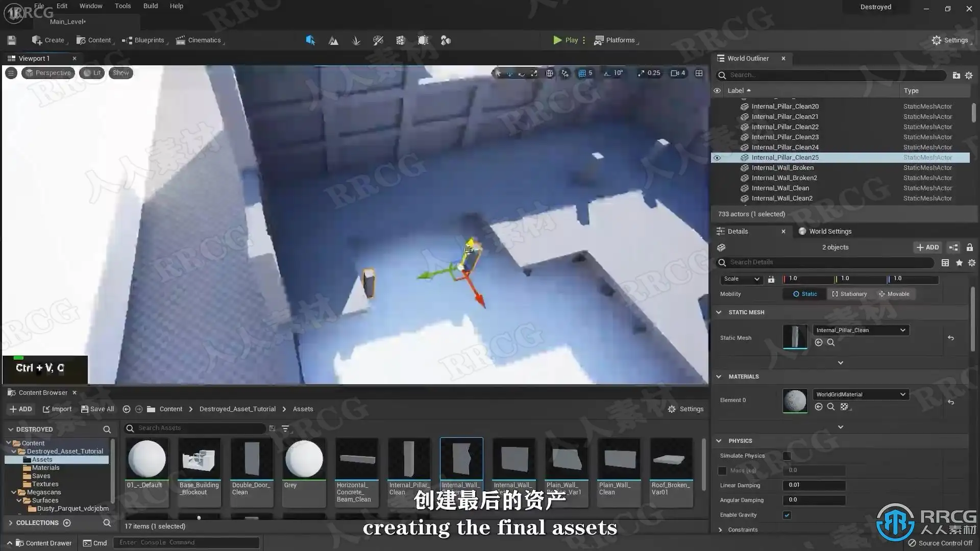Open the Static Mesh Internal_Pillar_Clean dropdown
Viewport: 980px width, 551px height.
click(861, 330)
